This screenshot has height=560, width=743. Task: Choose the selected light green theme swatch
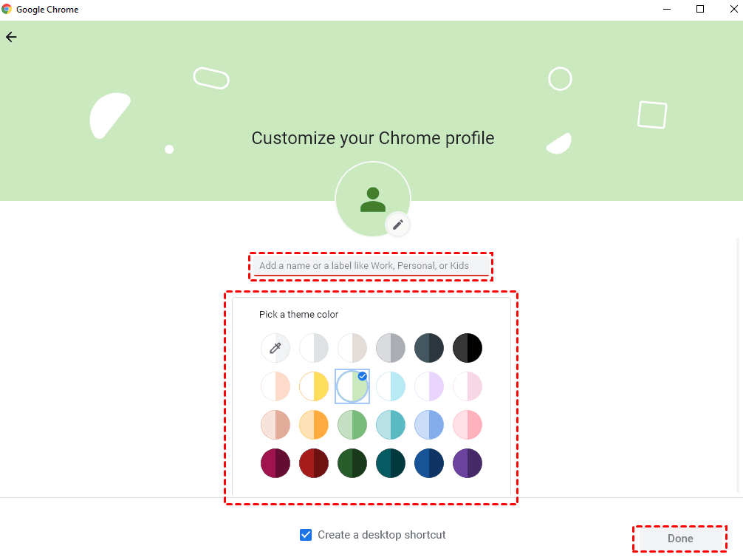coord(352,386)
